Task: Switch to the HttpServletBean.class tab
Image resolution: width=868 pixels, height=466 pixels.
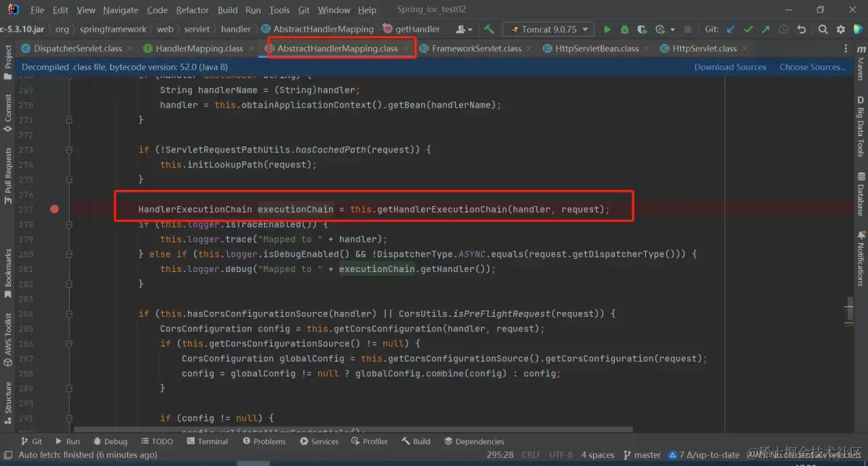Action: coord(597,48)
